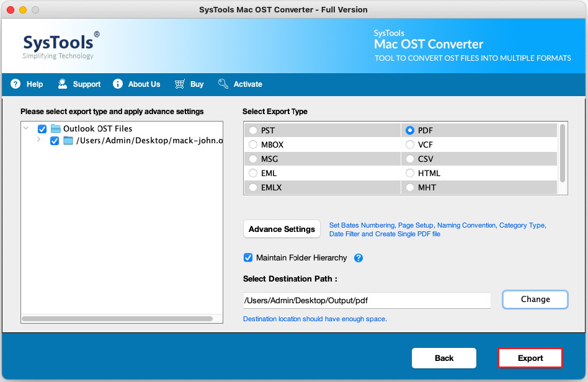Viewport: 588px width, 382px height.
Task: Toggle Maintain Folder Hierarchy checkbox
Action: click(x=248, y=257)
